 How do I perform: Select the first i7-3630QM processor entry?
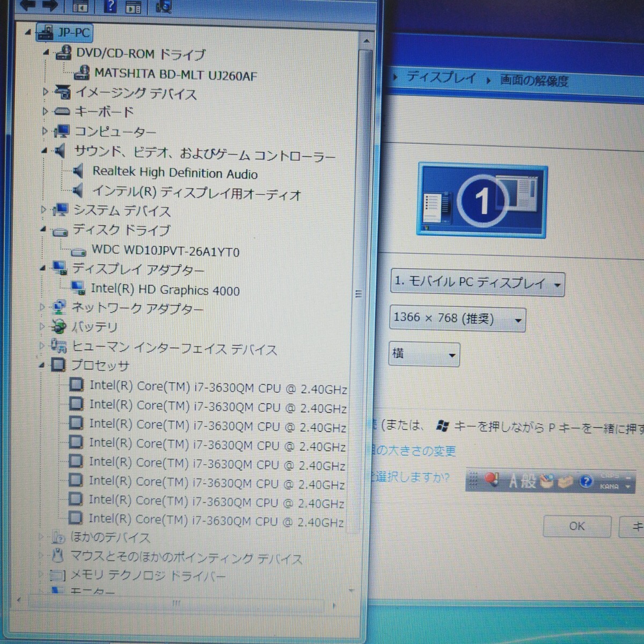coord(218,387)
